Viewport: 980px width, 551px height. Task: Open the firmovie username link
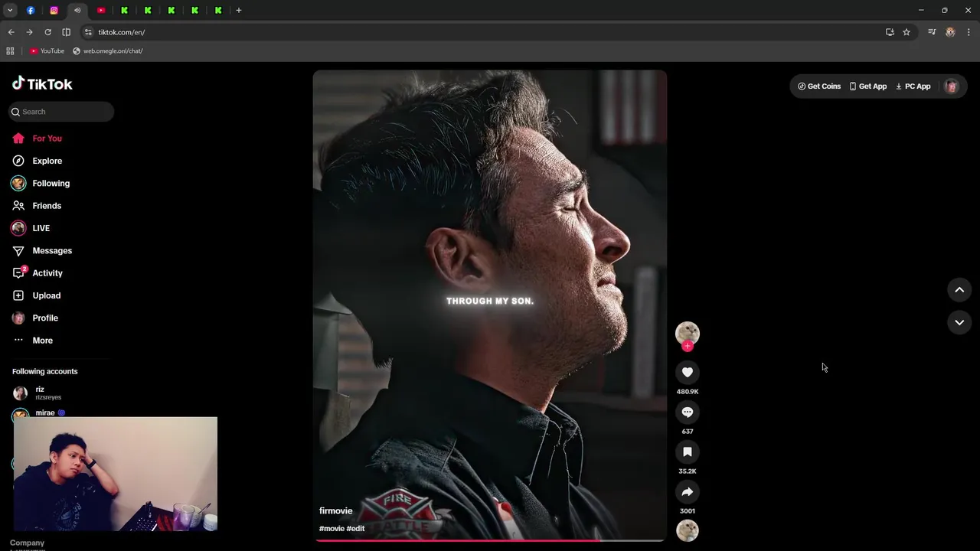pyautogui.click(x=335, y=510)
